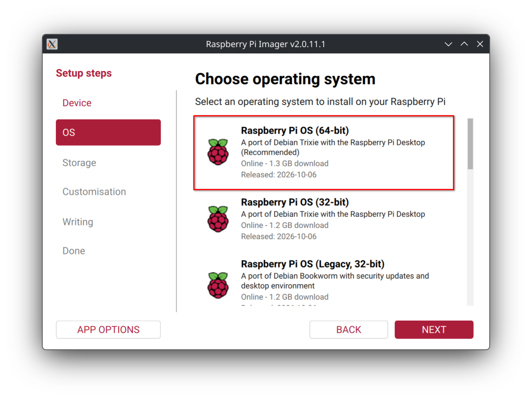Click the OS list scrollbar thumb
This screenshot has width=532, height=400.
click(x=470, y=144)
